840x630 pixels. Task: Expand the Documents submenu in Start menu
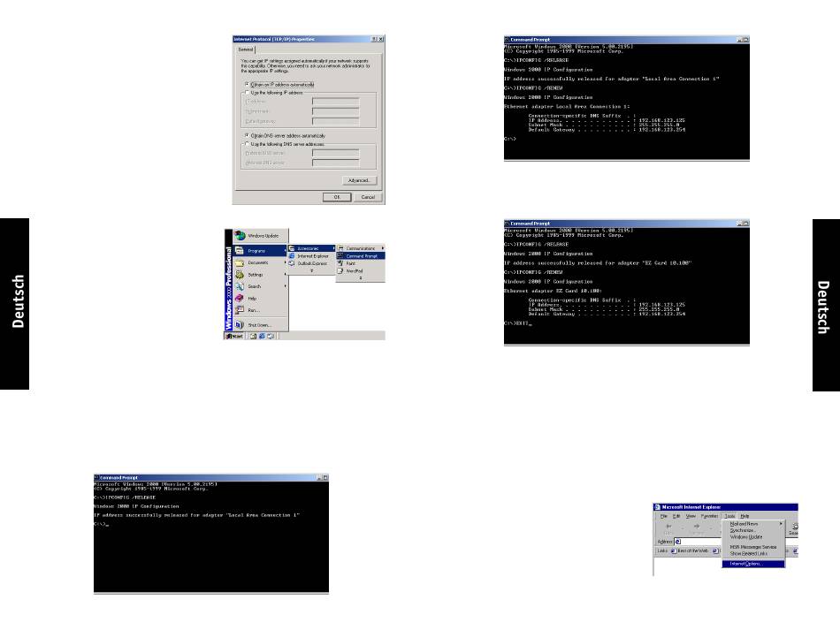coord(257,262)
